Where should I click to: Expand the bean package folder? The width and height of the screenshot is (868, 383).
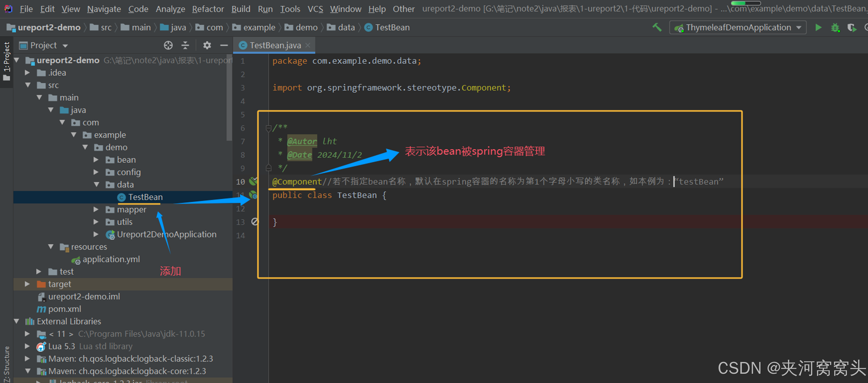coord(96,160)
